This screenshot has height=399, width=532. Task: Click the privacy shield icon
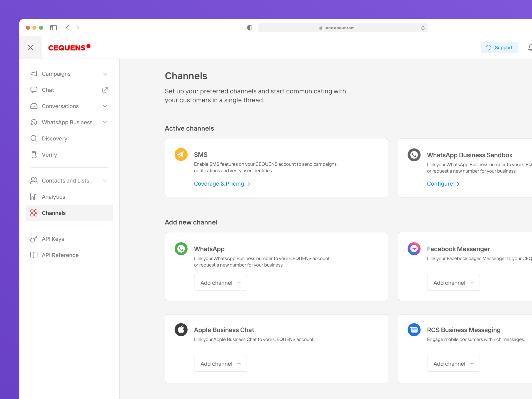tap(250, 28)
